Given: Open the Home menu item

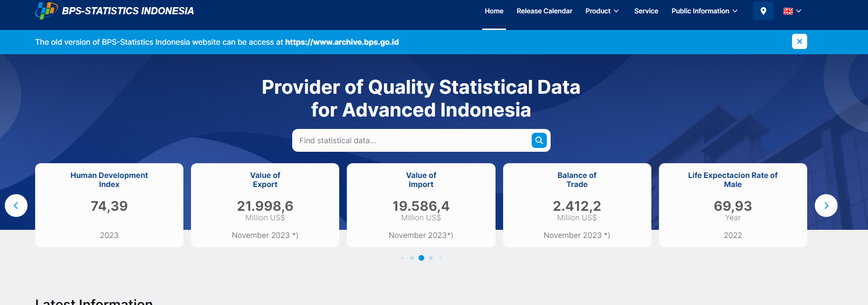Looking at the screenshot, I should [494, 11].
